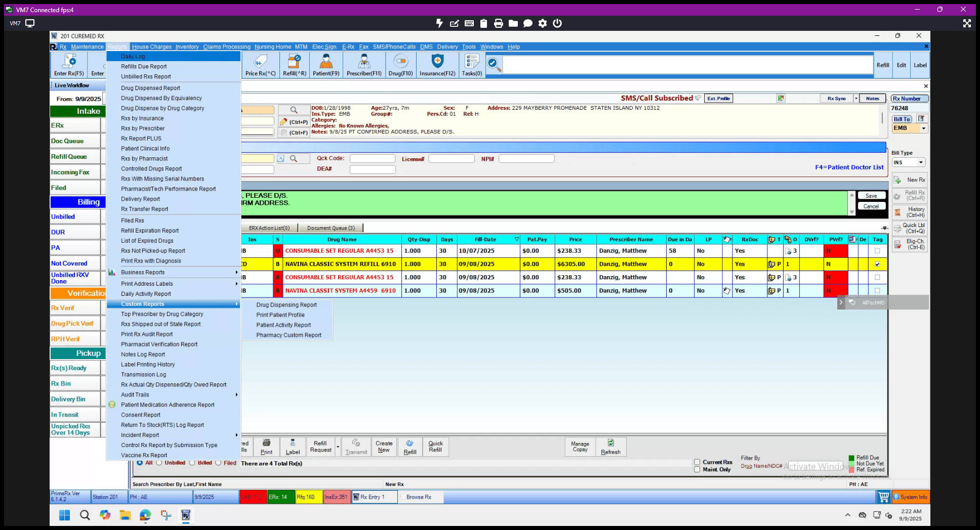Viewport: 980px width, 530px height.
Task: Tick the Tag checkbox for the 10/07/2025 Rx
Action: point(877,251)
